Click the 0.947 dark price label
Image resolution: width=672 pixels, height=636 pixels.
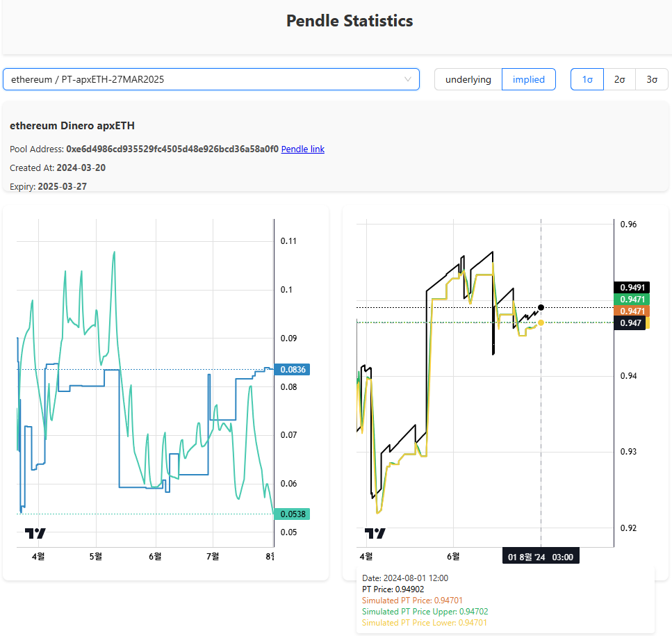630,323
